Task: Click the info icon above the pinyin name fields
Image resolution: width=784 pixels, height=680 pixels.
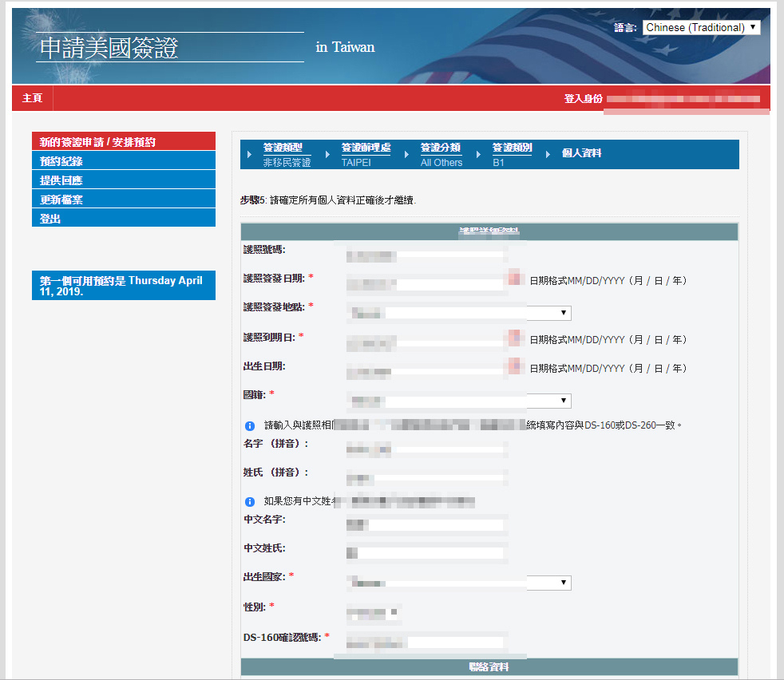Action: coord(250,426)
